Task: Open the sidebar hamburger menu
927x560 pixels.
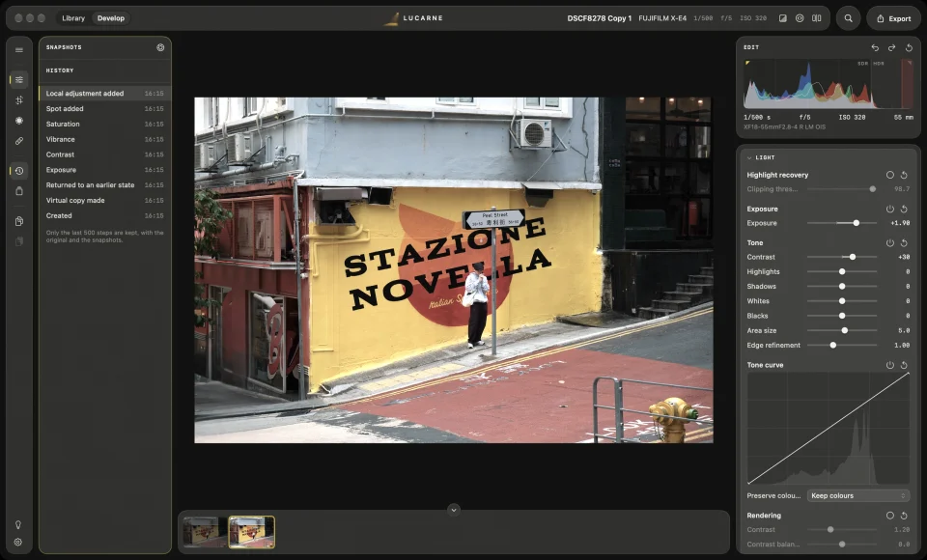Action: 19,50
